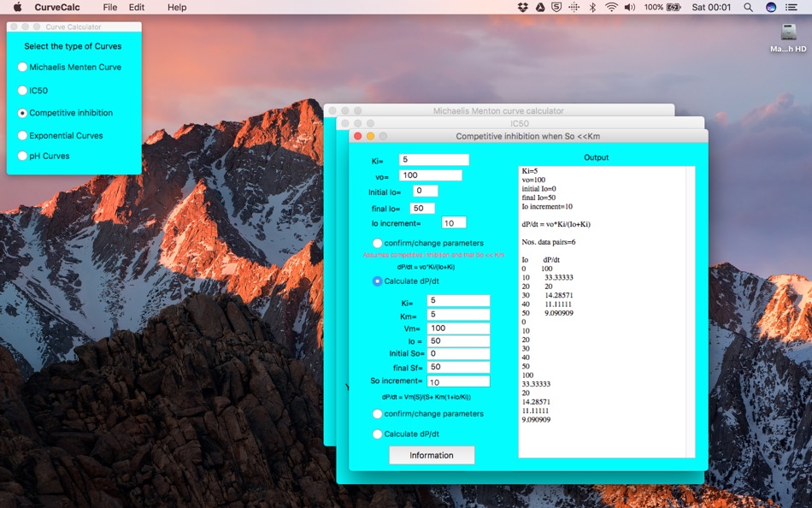
Task: Click the Michaelis Menton curve calculator title bar
Action: tap(498, 110)
